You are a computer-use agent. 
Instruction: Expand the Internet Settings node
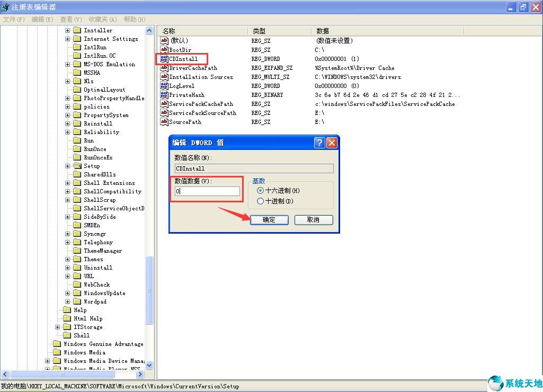(x=67, y=39)
